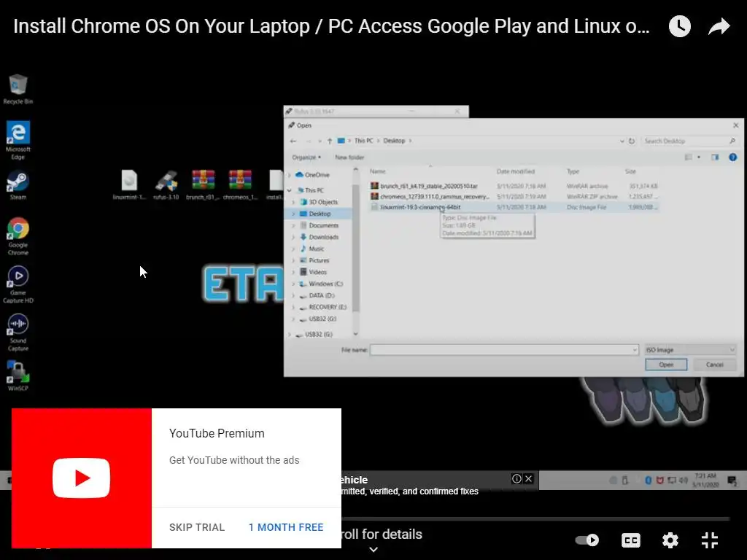The image size is (747, 560).
Task: Select Microsoft Edge desktop icon
Action: coord(18,140)
